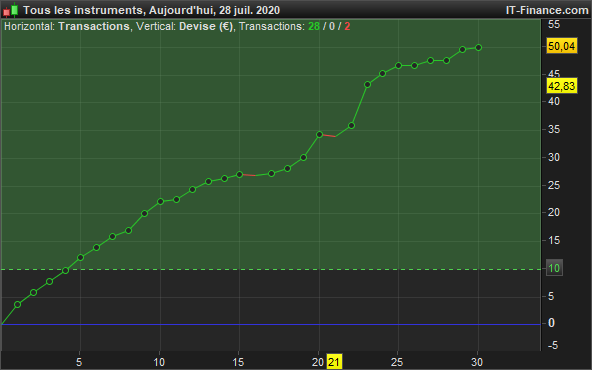Click the 'Devise (€)' vertical axis setting

coord(206,26)
